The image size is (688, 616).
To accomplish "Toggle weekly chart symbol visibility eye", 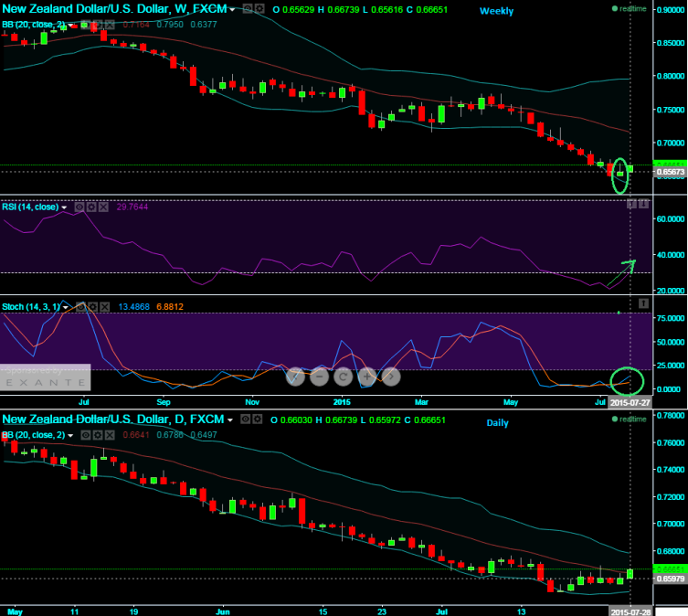I will [x=246, y=9].
